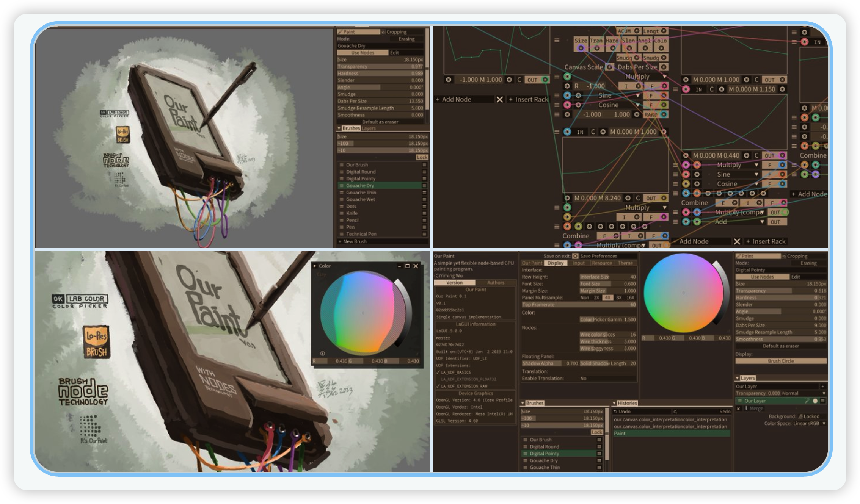The width and height of the screenshot is (860, 504).
Task: Open the Authors tab
Action: (x=496, y=283)
